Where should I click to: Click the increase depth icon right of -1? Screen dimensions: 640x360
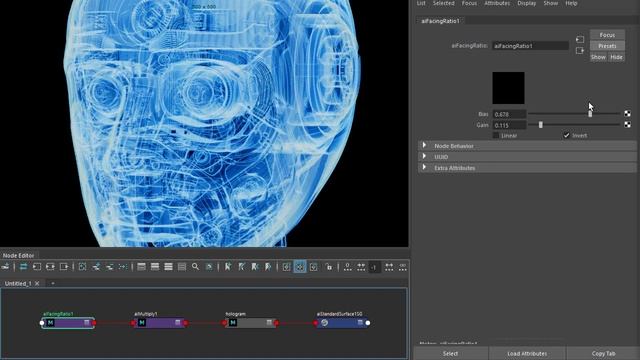click(x=389, y=267)
